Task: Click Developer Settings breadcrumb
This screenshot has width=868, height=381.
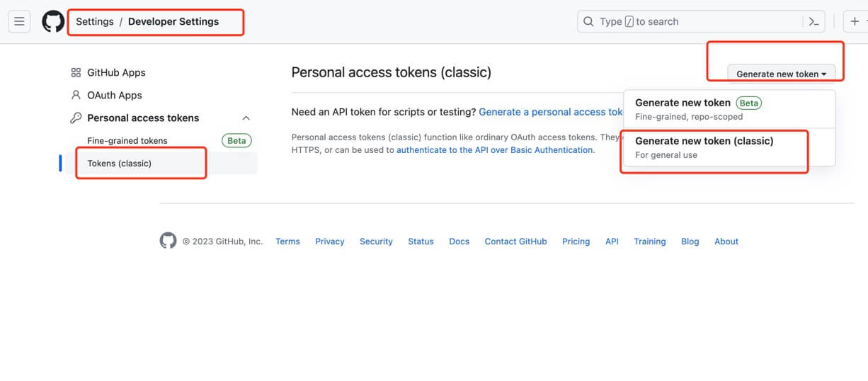Action: pos(173,21)
